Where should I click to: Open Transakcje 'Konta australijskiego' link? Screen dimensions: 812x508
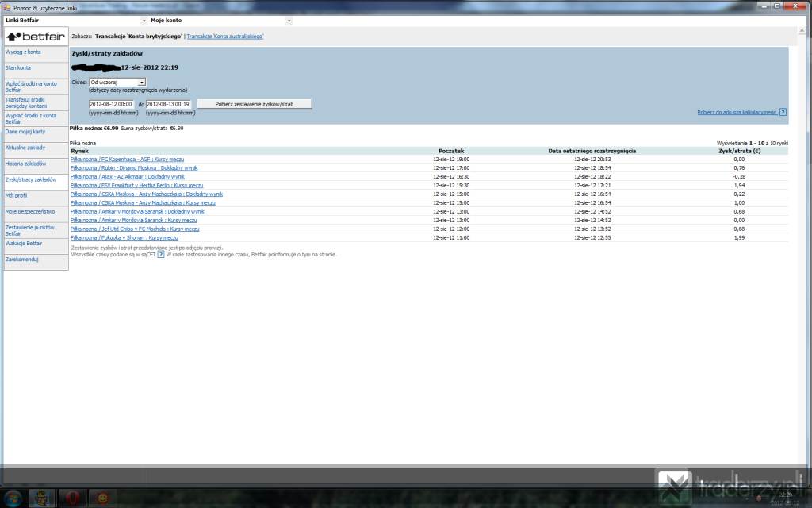point(224,37)
